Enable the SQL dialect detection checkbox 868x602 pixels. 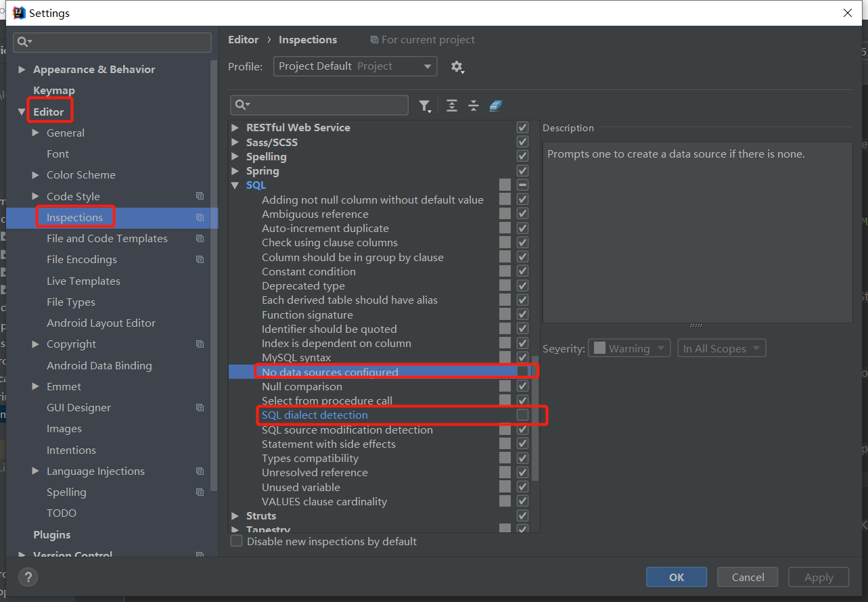(522, 415)
